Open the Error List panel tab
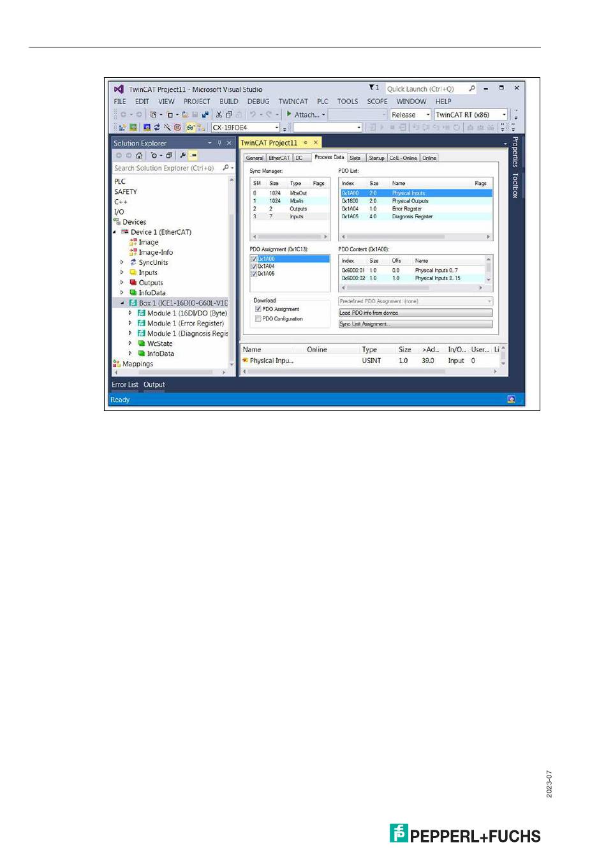 coord(125,385)
